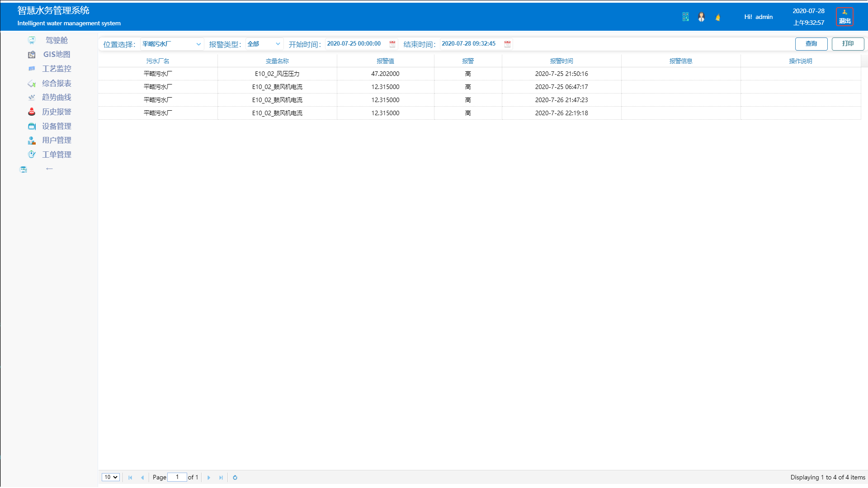Refresh the alarm table
Viewport: 868px width, 488px height.
235,478
